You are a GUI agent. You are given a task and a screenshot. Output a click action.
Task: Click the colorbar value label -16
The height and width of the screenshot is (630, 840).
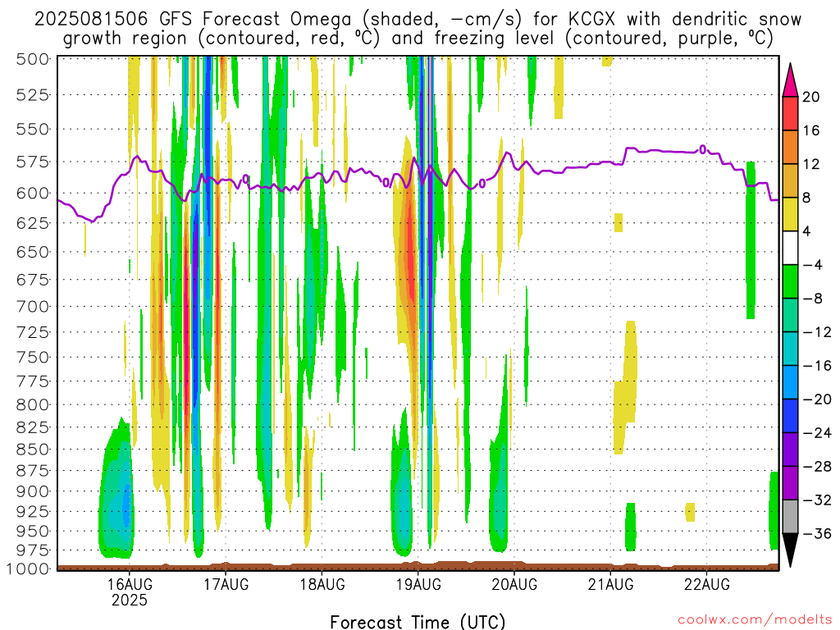818,366
